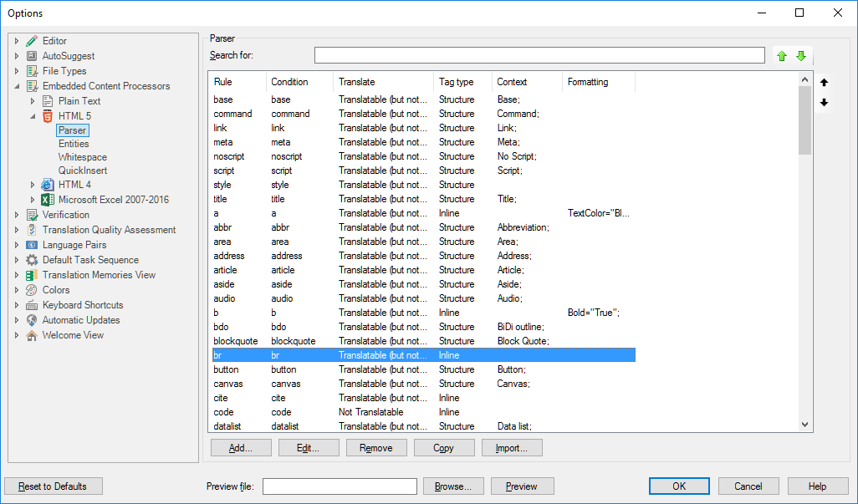Move rule up with black arrow

pyautogui.click(x=824, y=83)
